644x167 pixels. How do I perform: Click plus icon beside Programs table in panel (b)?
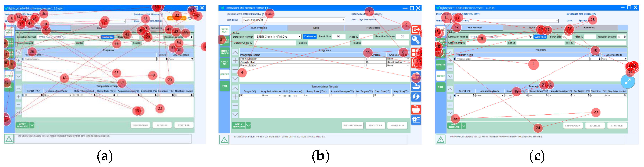(x=235, y=61)
